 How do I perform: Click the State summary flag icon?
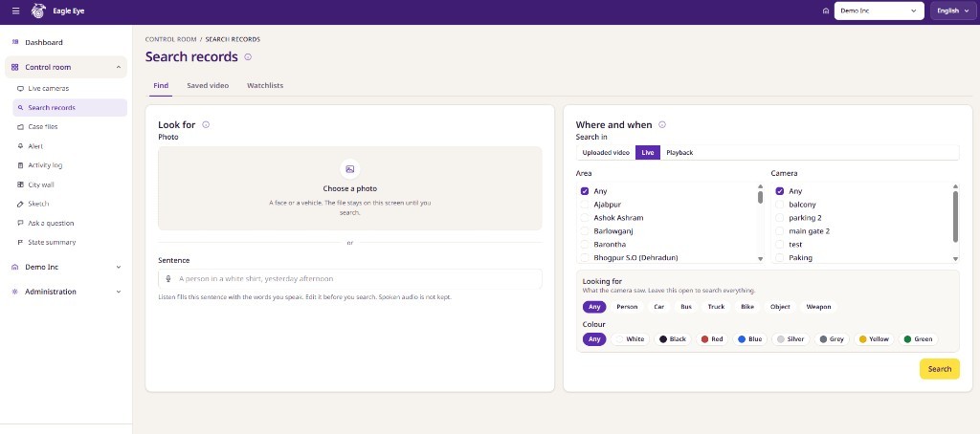21,242
